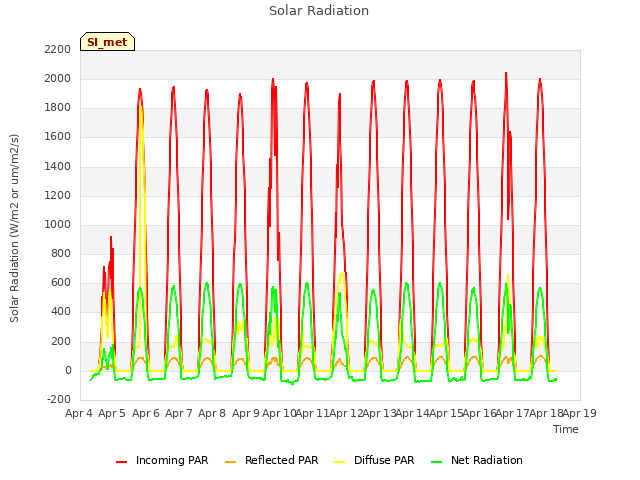Click the red Incoming PAR legend swatch
Screen dimensions: 640x480
(121, 462)
